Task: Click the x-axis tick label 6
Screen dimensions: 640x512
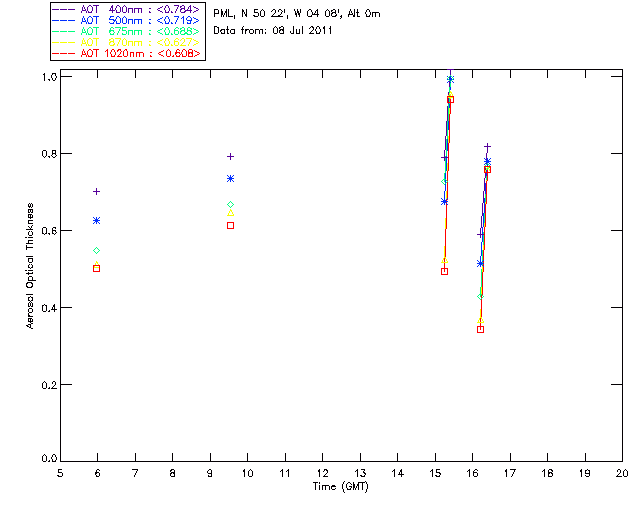Action: coord(98,473)
